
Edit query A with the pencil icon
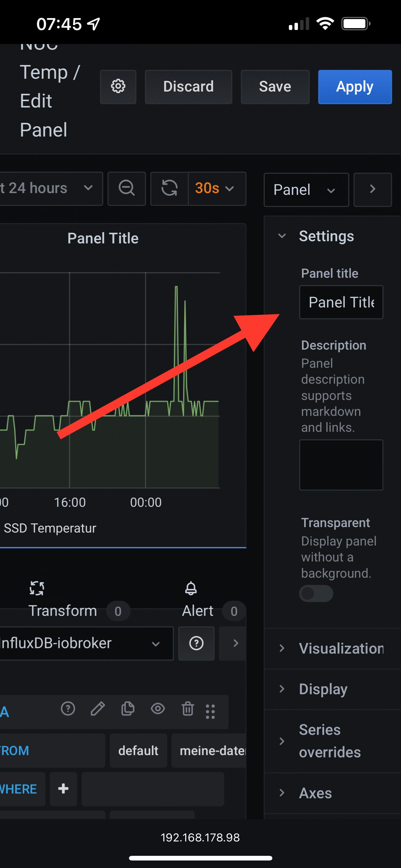[98, 709]
